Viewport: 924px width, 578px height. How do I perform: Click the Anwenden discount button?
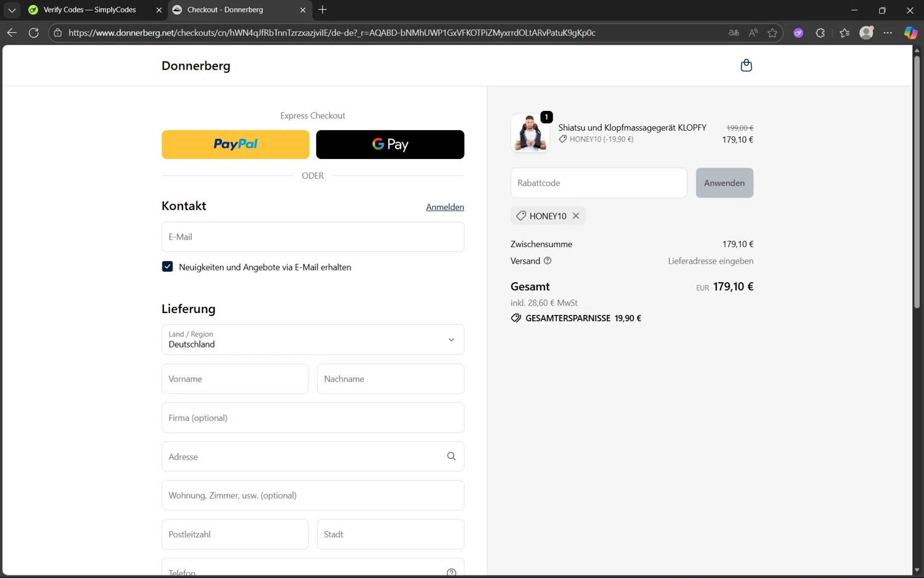pyautogui.click(x=724, y=183)
